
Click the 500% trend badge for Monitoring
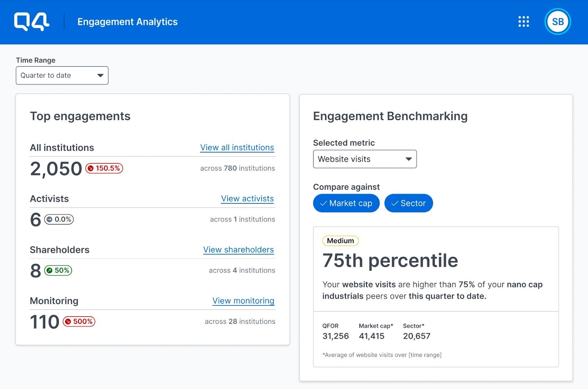point(79,321)
